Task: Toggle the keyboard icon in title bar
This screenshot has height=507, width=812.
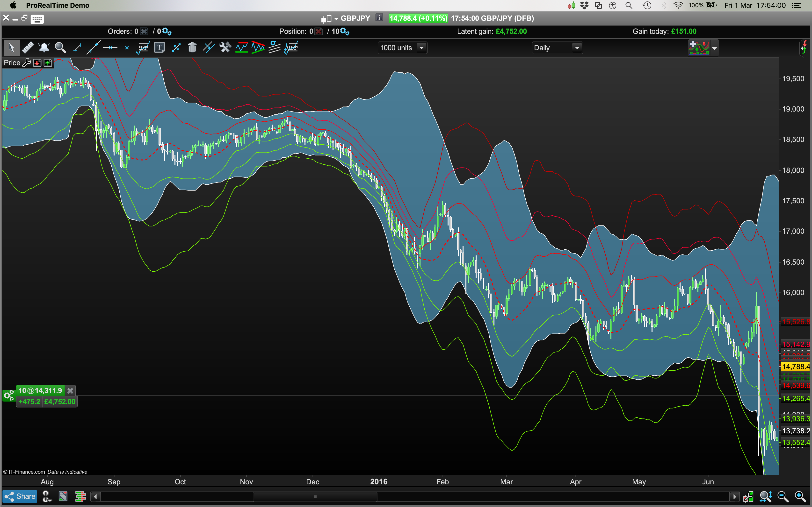Action: [37, 19]
